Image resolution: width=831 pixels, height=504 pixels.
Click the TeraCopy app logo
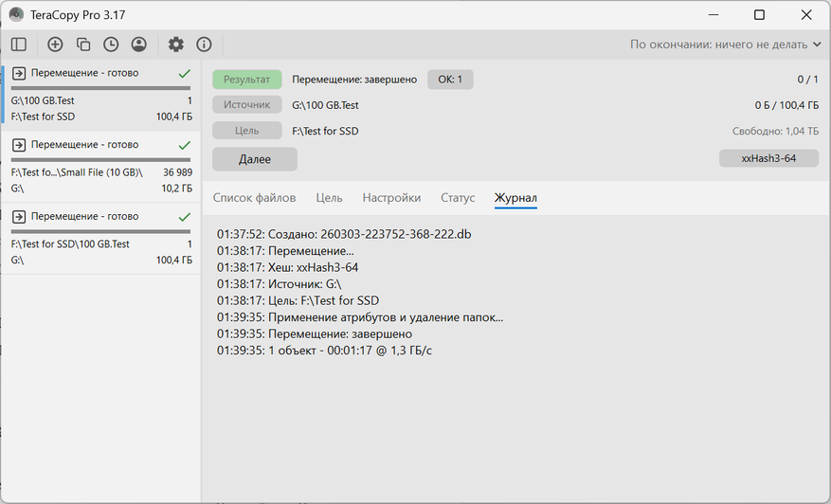16,15
